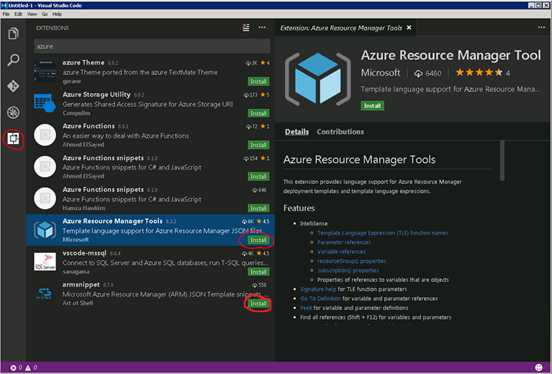Click the Features heading in details
Viewport: 552px width, 374px height.
pos(299,208)
